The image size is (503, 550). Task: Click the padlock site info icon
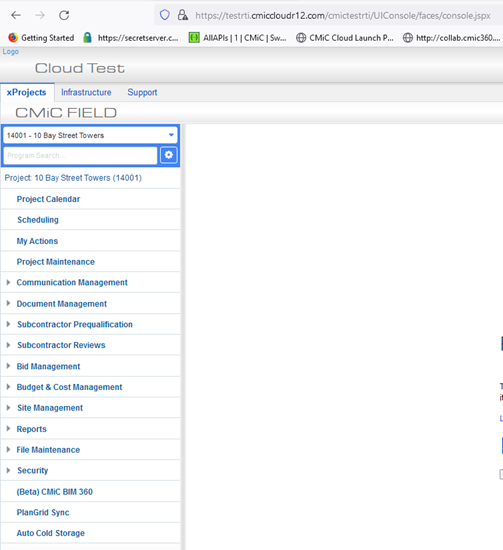tap(182, 15)
